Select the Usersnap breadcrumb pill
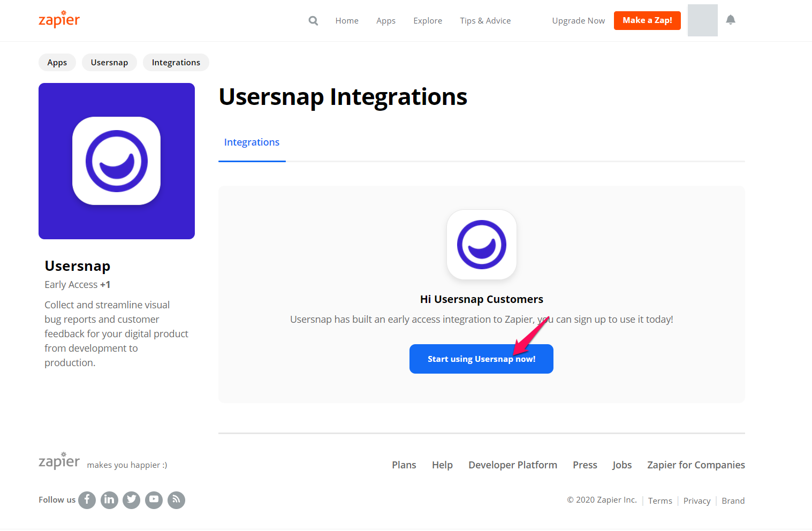The height and width of the screenshot is (531, 812). 109,63
